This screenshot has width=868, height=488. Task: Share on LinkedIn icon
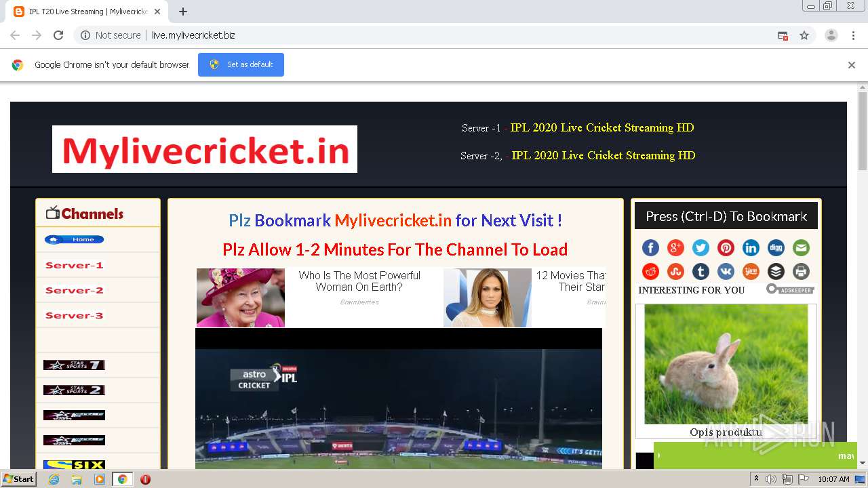(751, 248)
